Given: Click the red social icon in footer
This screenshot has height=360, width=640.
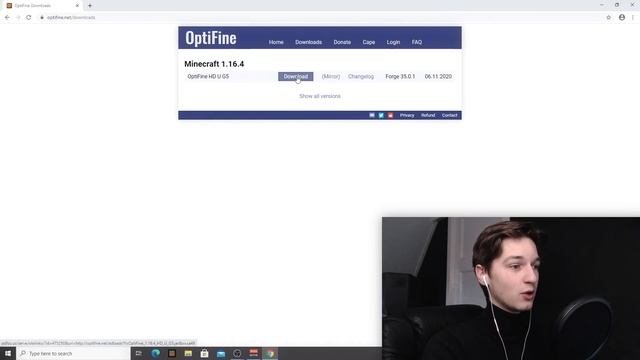Looking at the screenshot, I should tap(390, 116).
